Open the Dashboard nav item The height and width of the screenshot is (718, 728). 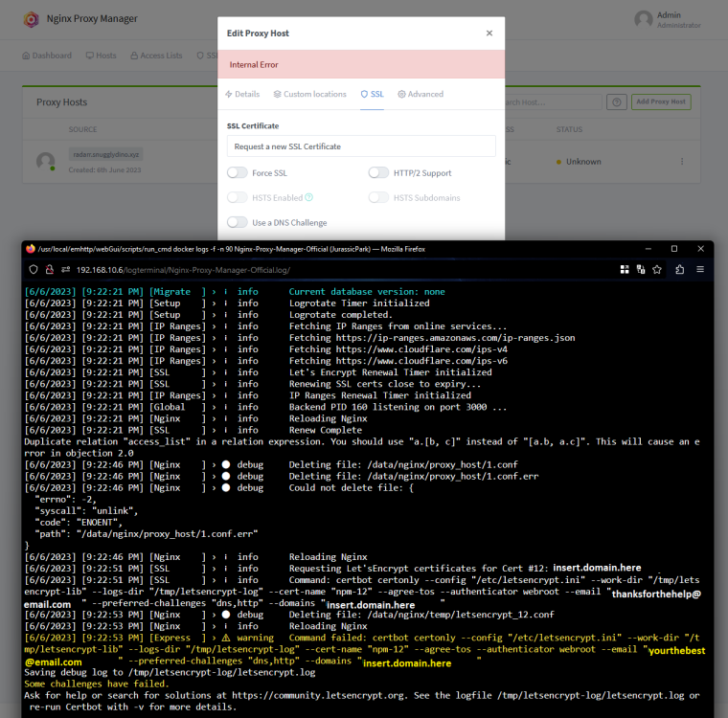point(47,56)
